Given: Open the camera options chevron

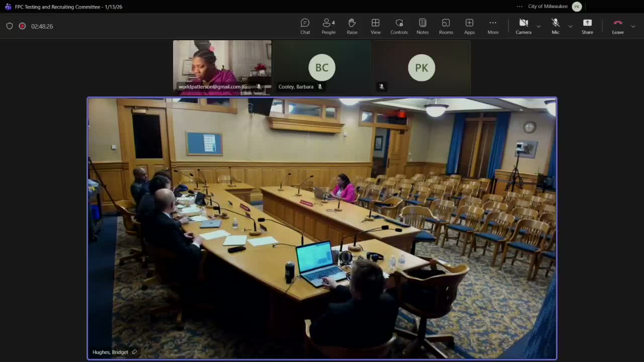Looking at the screenshot, I should pyautogui.click(x=538, y=27).
